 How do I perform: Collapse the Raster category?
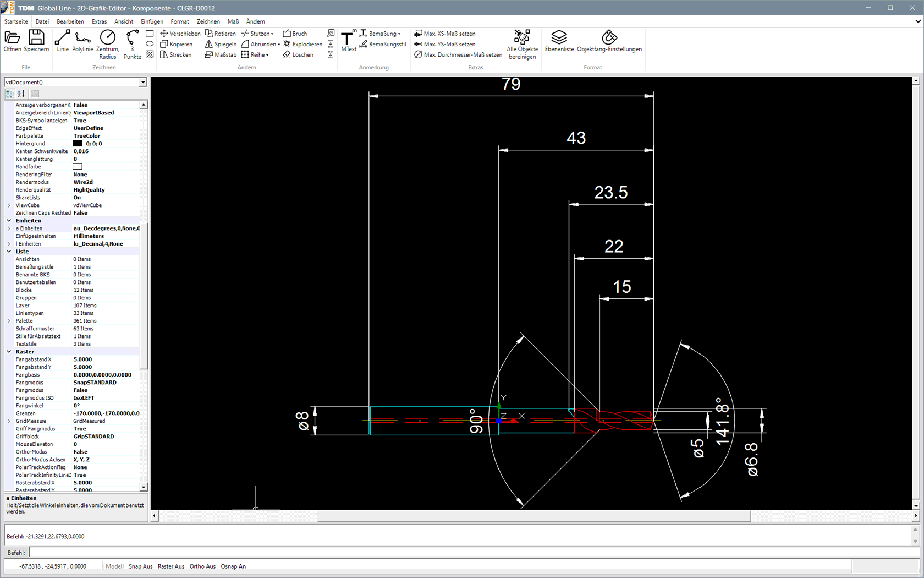(x=9, y=352)
